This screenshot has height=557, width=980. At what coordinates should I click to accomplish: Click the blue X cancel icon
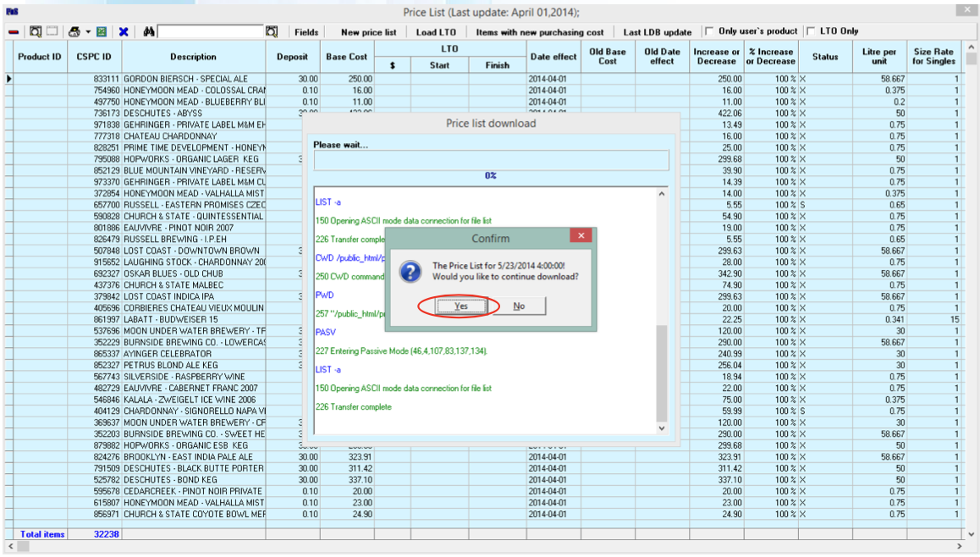pos(123,31)
